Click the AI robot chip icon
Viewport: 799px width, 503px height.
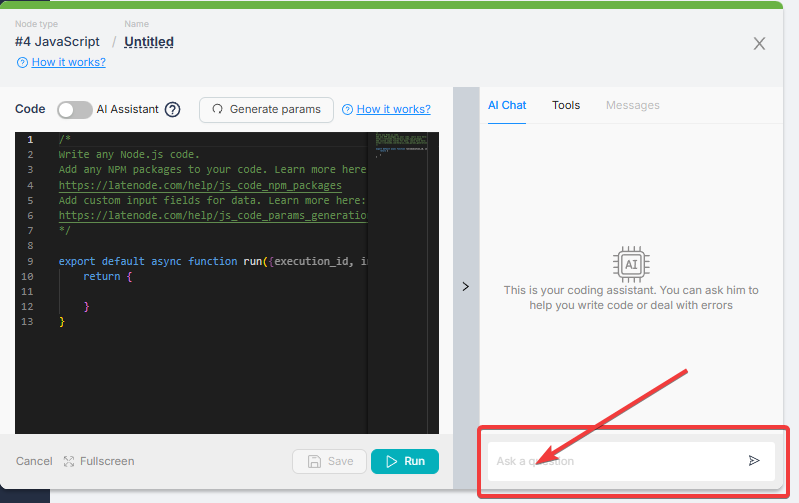click(x=631, y=264)
